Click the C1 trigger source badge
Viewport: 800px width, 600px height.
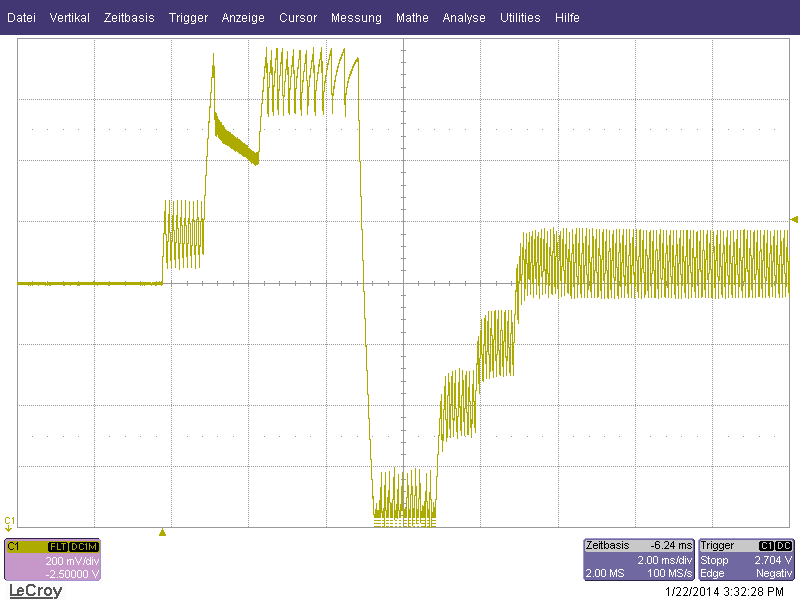766,545
